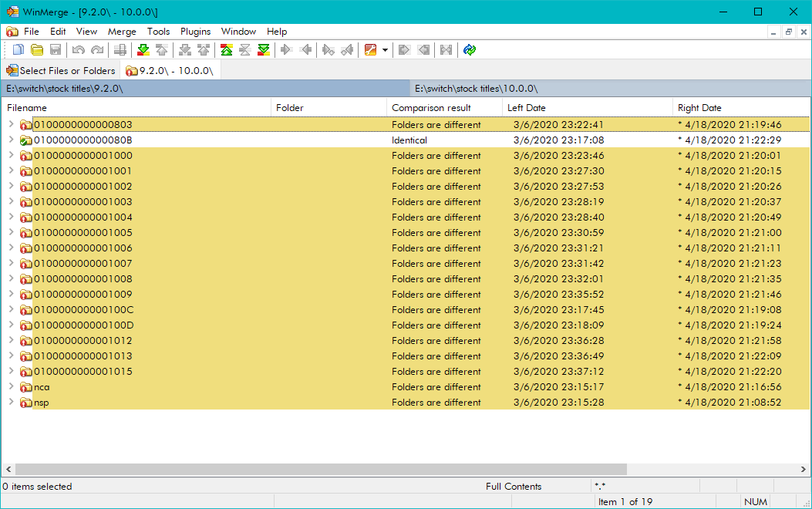Click the folder icon of 0100000000001012
The width and height of the screenshot is (812, 509).
pos(26,341)
